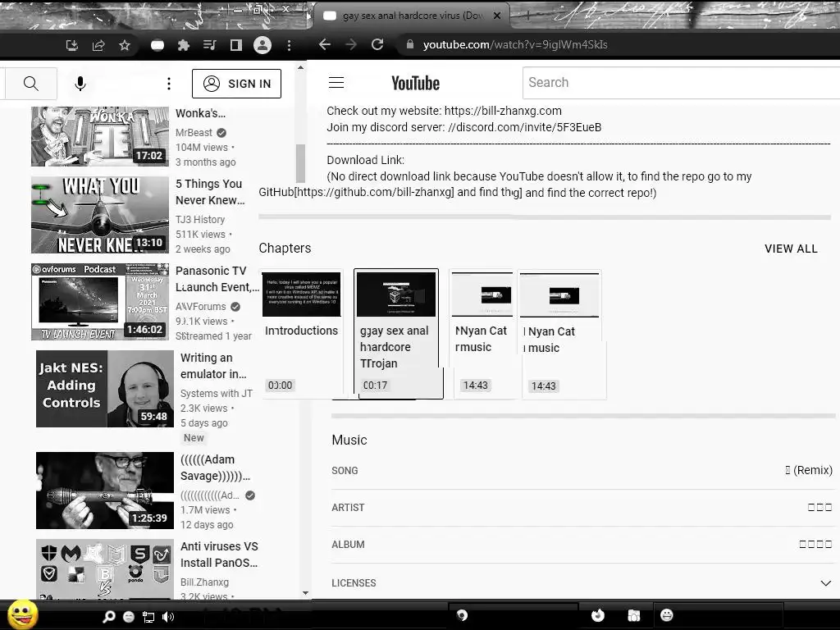Click the ARTIST row label

click(x=348, y=507)
